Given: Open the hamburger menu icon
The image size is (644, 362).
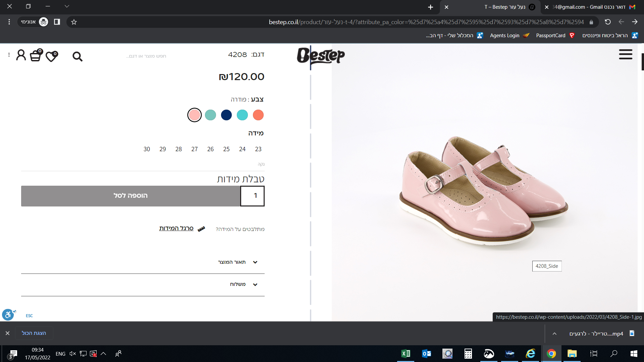Looking at the screenshot, I should [626, 54].
